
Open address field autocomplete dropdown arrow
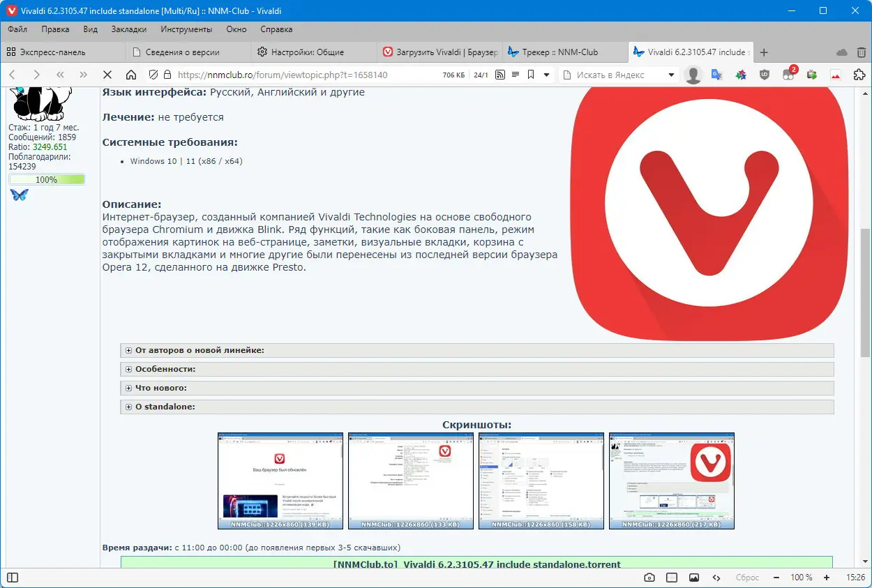pos(546,75)
